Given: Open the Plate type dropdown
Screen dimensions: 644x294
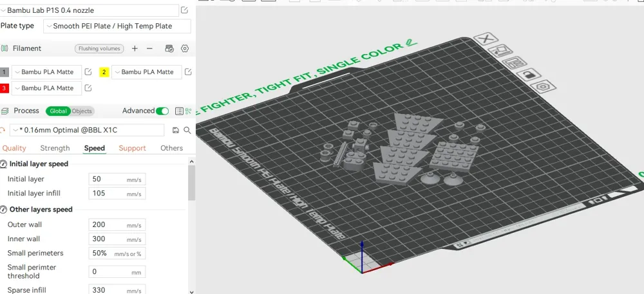Looking at the screenshot, I should pyautogui.click(x=117, y=26).
